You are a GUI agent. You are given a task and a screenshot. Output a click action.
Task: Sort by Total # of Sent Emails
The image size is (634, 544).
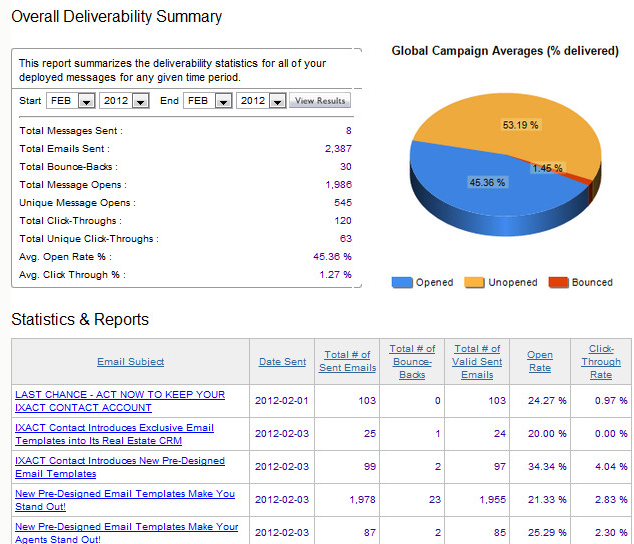tap(348, 361)
